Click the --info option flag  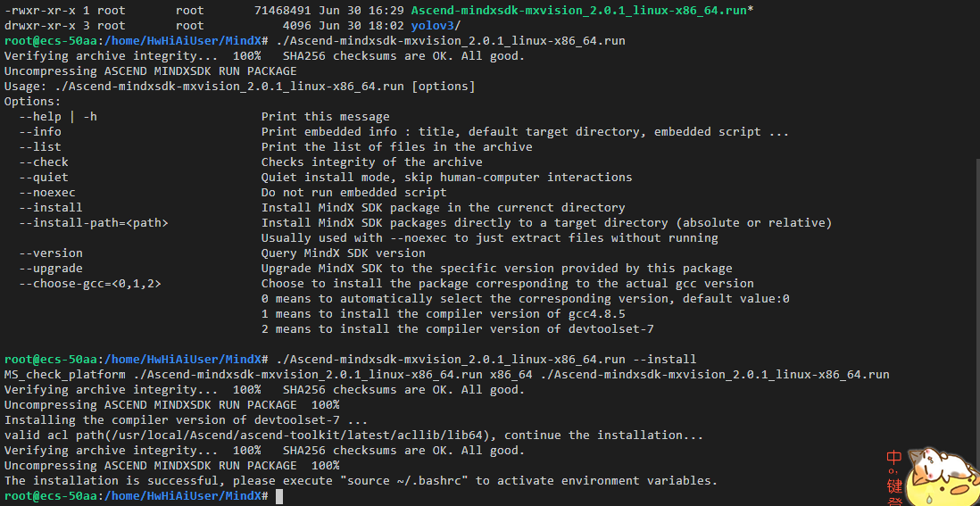coord(39,131)
